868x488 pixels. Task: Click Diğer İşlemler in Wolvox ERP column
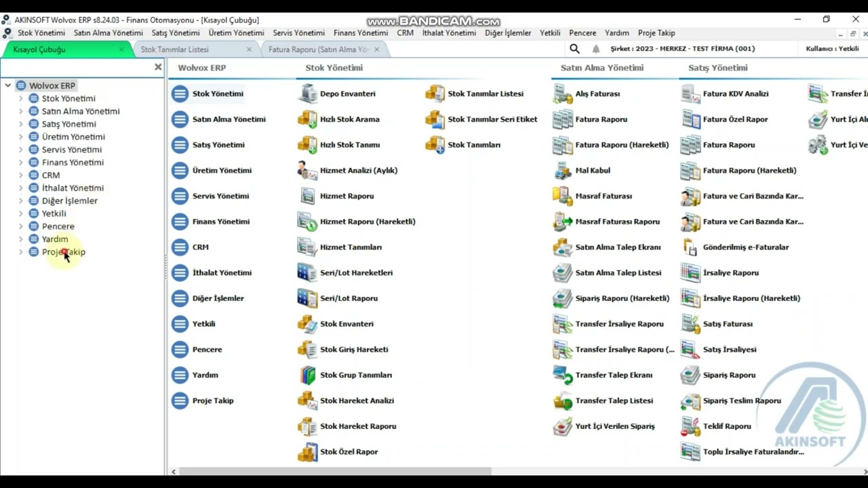pos(218,298)
